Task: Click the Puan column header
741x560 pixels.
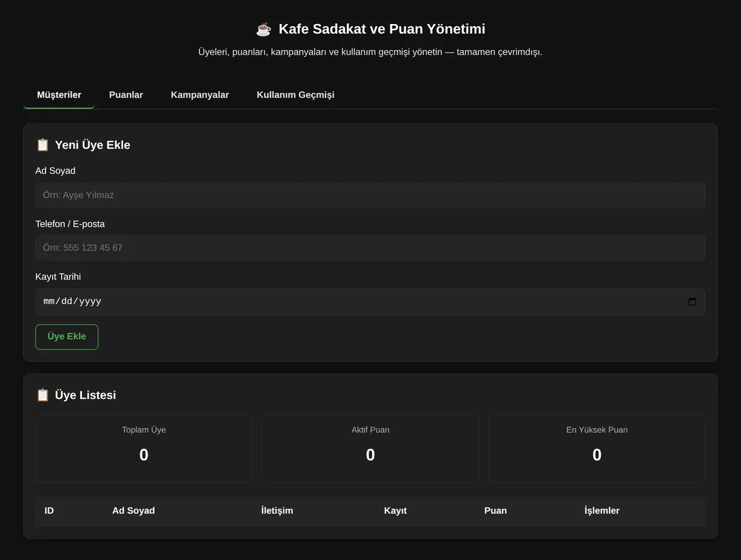Action: tap(496, 511)
